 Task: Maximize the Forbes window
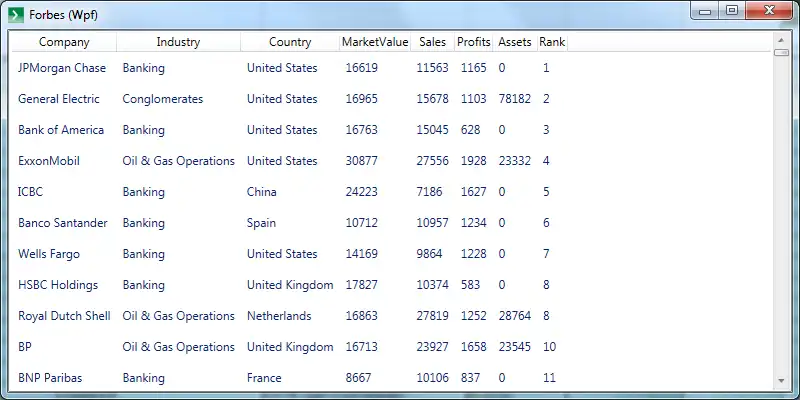coord(732,11)
